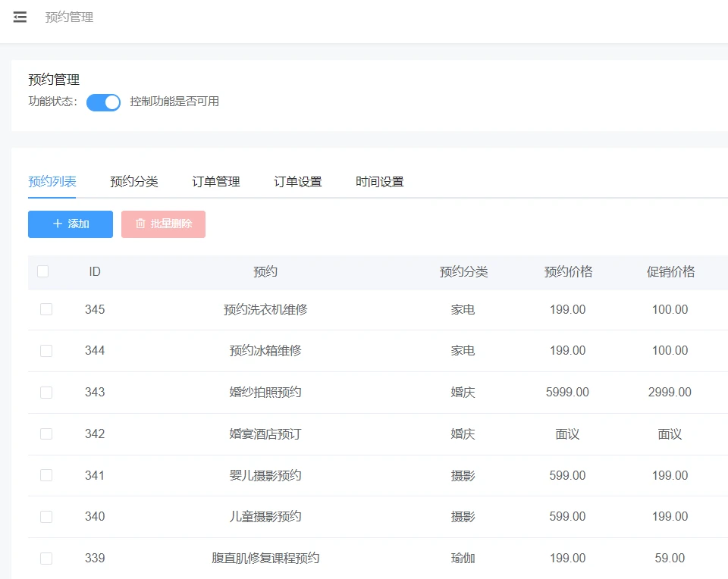Click price 599.00 in row 340
Screen dimensions: 728x579
(x=567, y=517)
